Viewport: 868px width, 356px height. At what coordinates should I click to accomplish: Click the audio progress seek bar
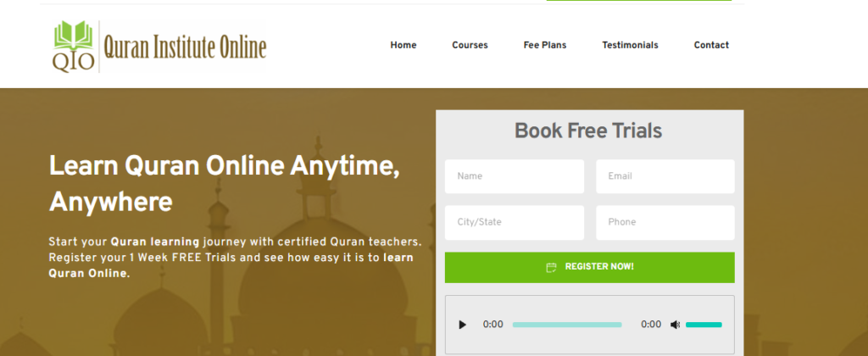567,325
